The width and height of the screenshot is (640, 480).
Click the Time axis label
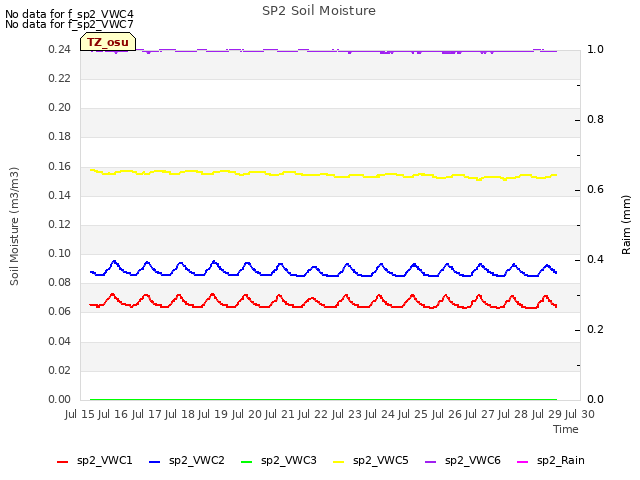(566, 429)
